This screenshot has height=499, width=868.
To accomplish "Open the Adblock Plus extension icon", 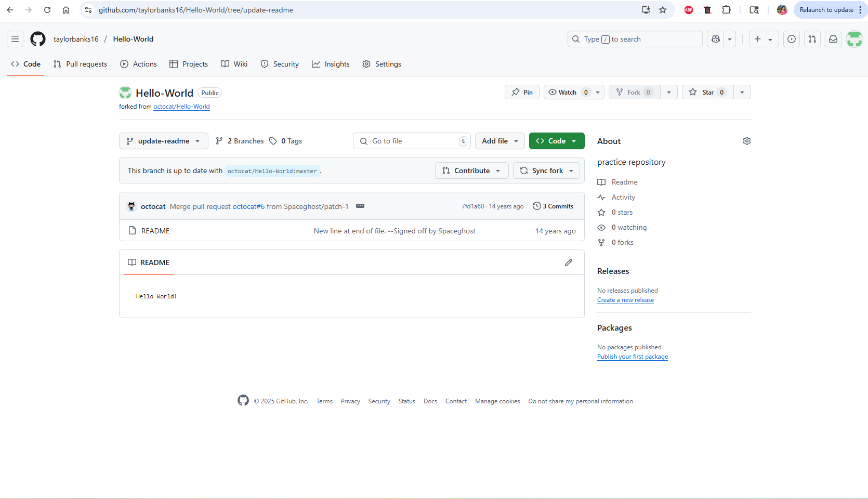I will (x=689, y=10).
